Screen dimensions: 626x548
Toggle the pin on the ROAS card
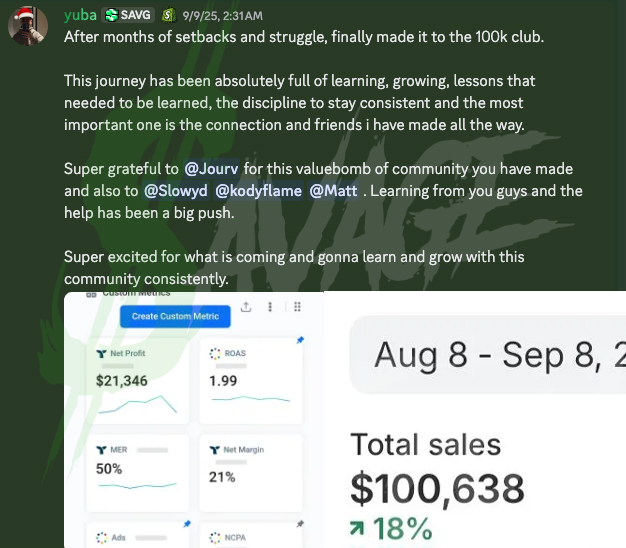[300, 341]
